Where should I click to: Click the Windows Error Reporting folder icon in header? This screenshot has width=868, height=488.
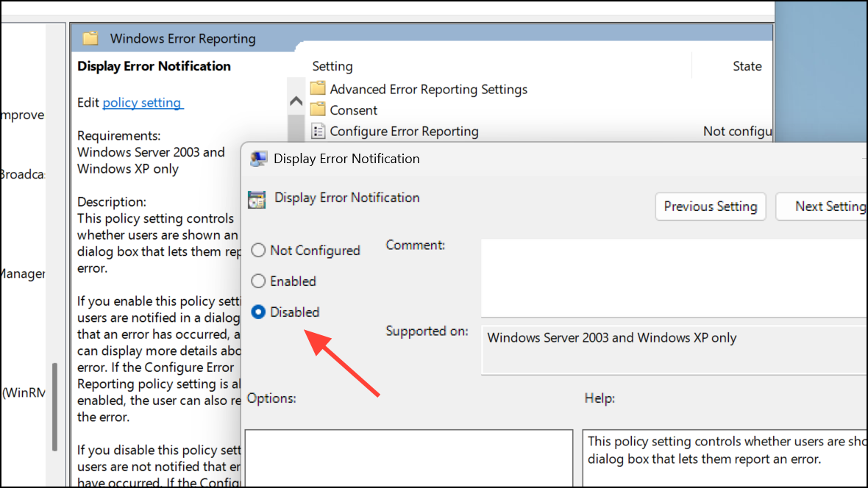tap(90, 38)
